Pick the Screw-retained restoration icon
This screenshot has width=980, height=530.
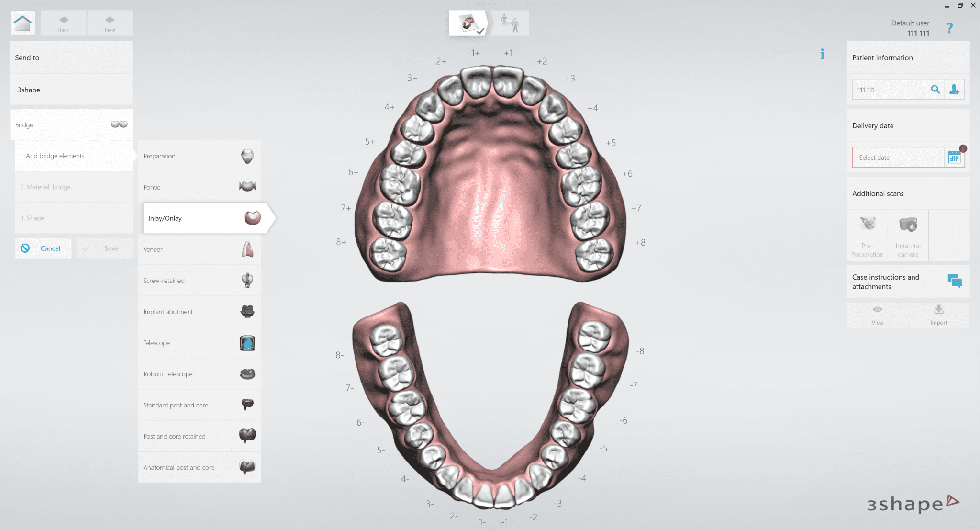click(x=247, y=280)
